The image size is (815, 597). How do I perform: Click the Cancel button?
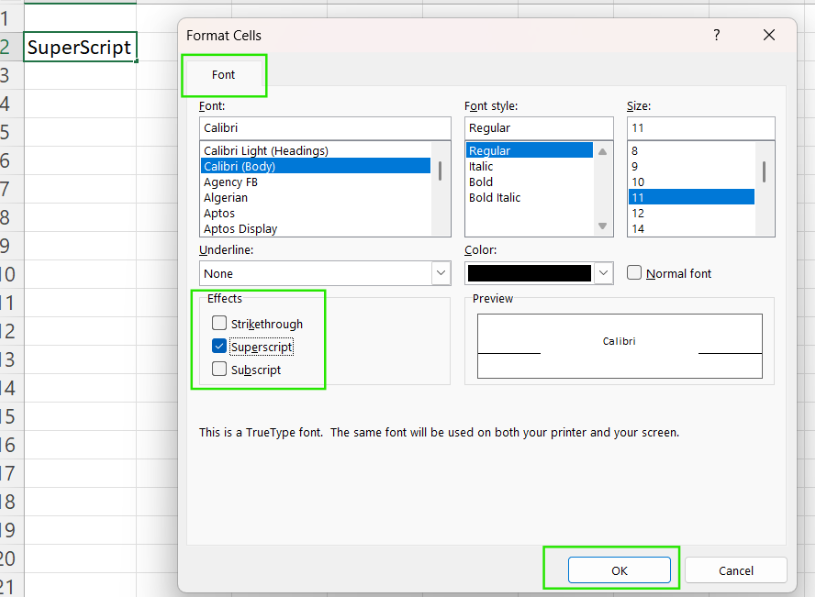[x=736, y=570]
